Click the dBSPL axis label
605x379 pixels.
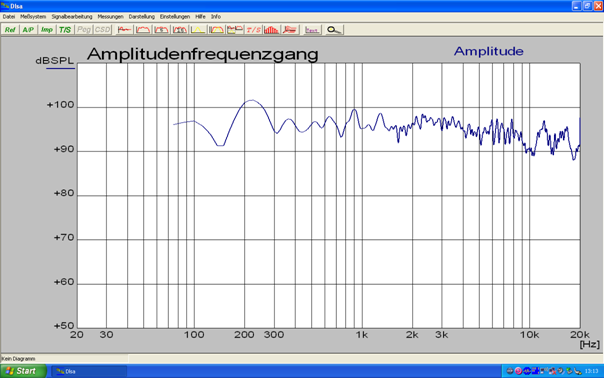(54, 61)
